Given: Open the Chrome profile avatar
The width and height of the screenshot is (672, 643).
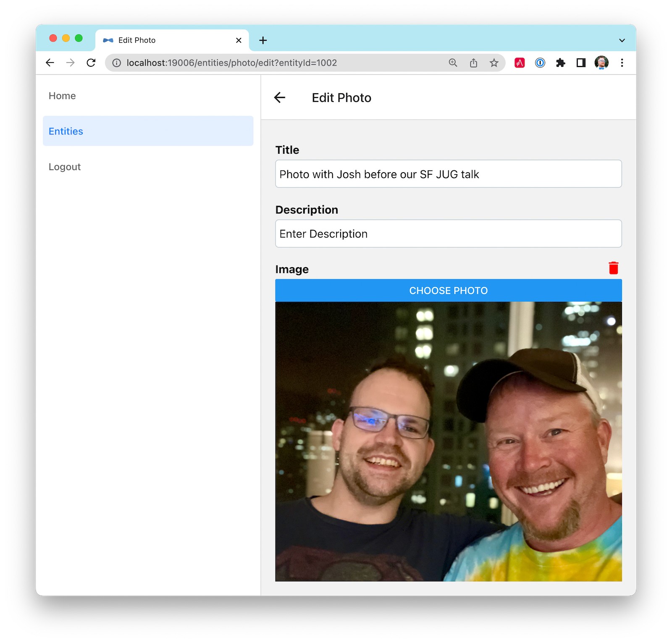Looking at the screenshot, I should pos(601,63).
